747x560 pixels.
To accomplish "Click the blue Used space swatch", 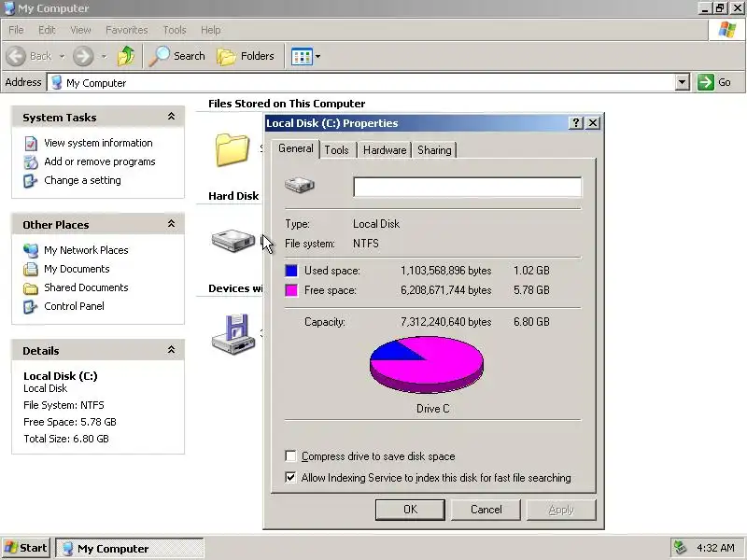I will (x=291, y=271).
